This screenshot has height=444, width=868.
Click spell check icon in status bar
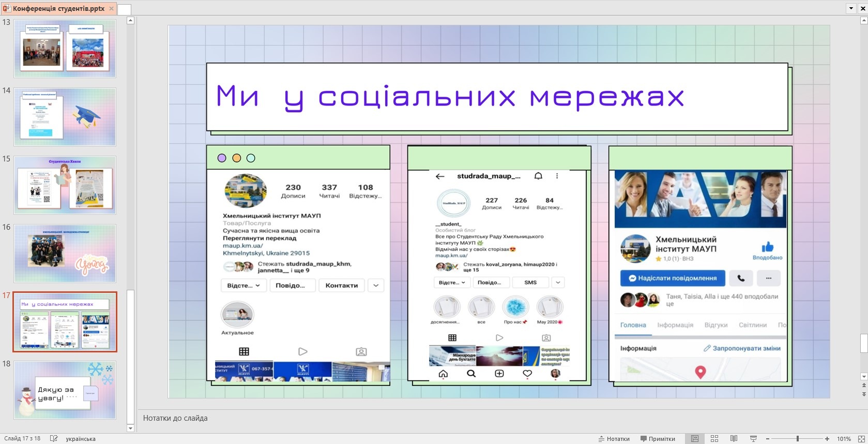pos(53,438)
